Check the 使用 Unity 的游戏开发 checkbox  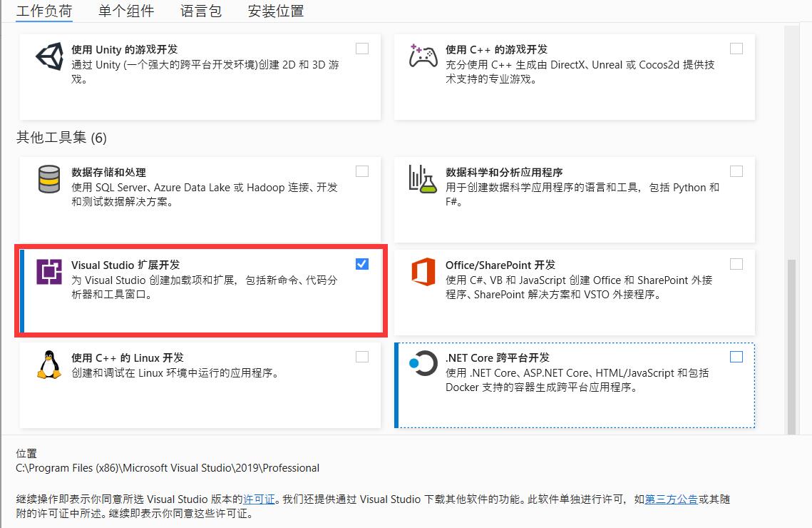(362, 49)
